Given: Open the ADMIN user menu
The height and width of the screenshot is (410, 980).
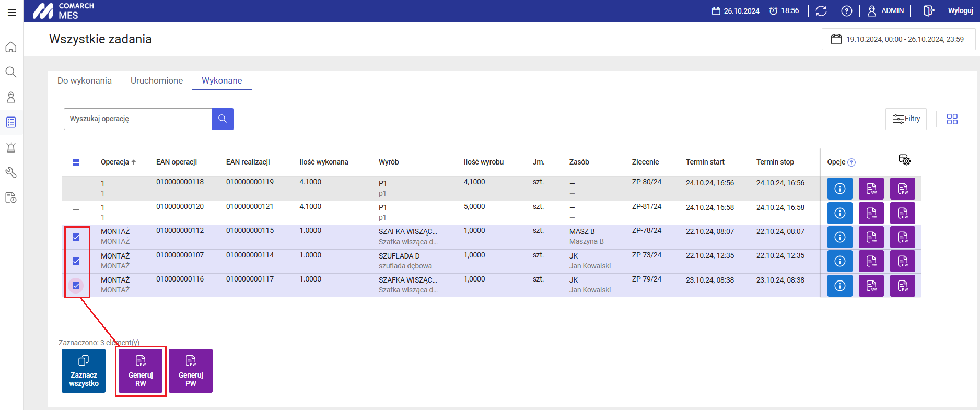Looking at the screenshot, I should coord(885,11).
